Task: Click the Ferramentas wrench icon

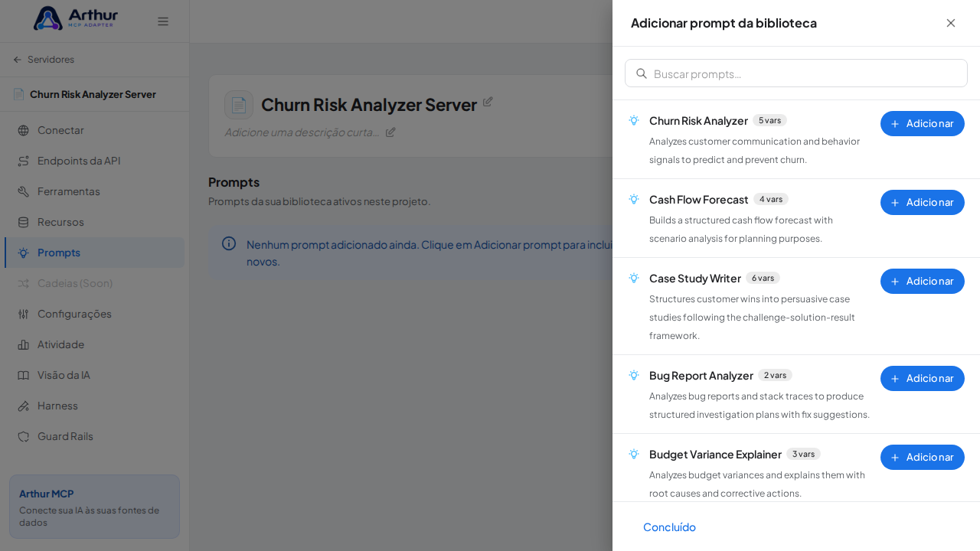Action: pyautogui.click(x=23, y=191)
